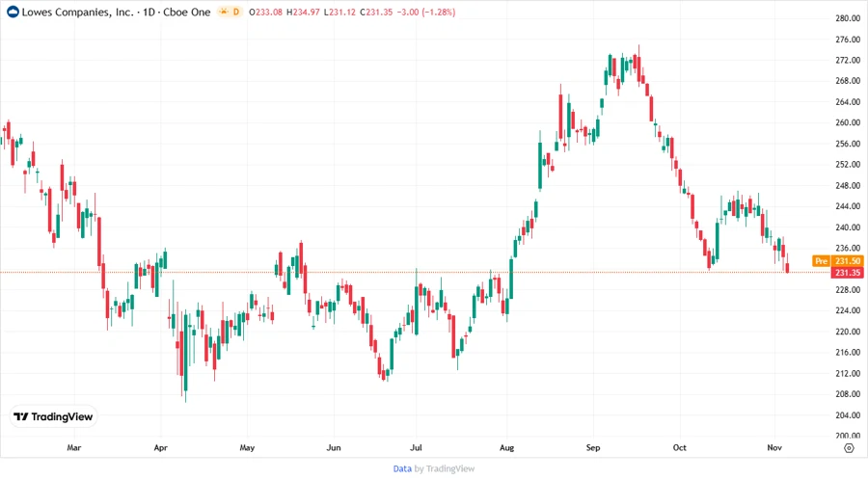
Task: Click the 252.00 price axis label
Action: pyautogui.click(x=848, y=164)
